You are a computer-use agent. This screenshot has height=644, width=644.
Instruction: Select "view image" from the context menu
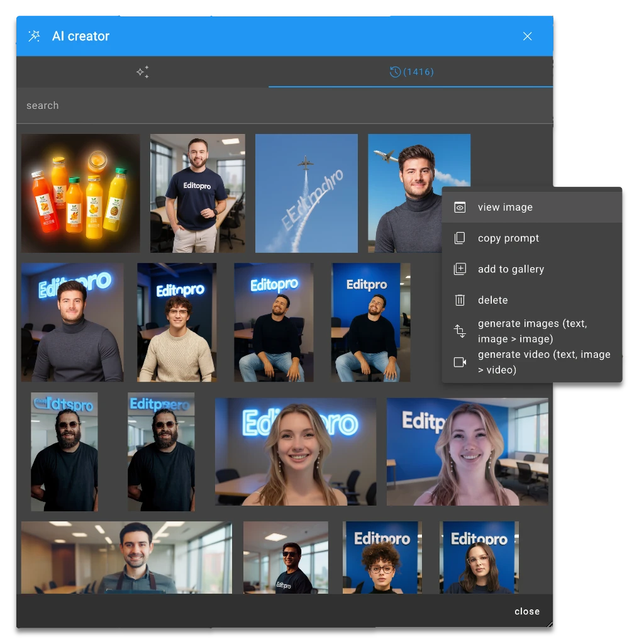505,207
